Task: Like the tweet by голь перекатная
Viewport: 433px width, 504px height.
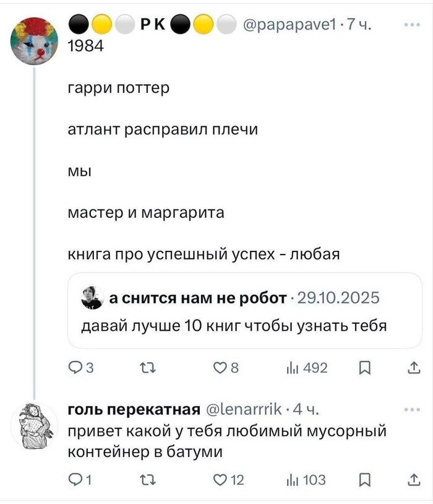Action: 221,476
